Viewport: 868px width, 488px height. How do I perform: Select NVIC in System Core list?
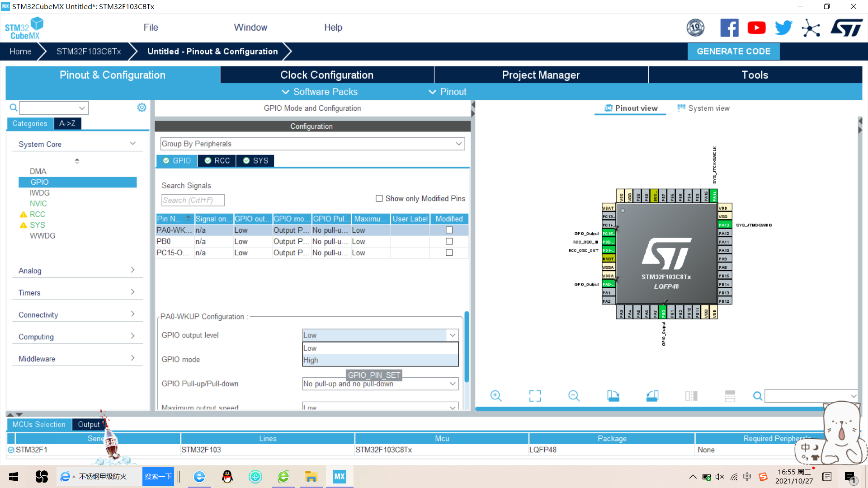(38, 203)
